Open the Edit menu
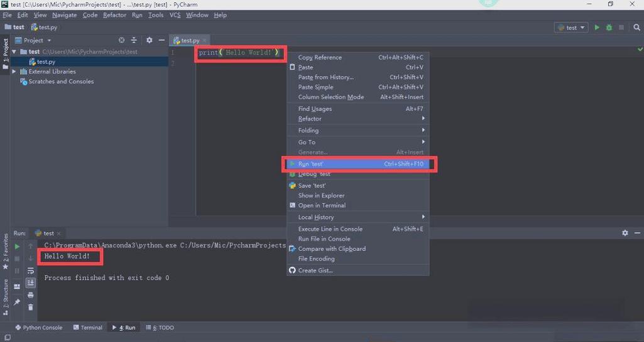The height and width of the screenshot is (342, 644). click(x=23, y=15)
